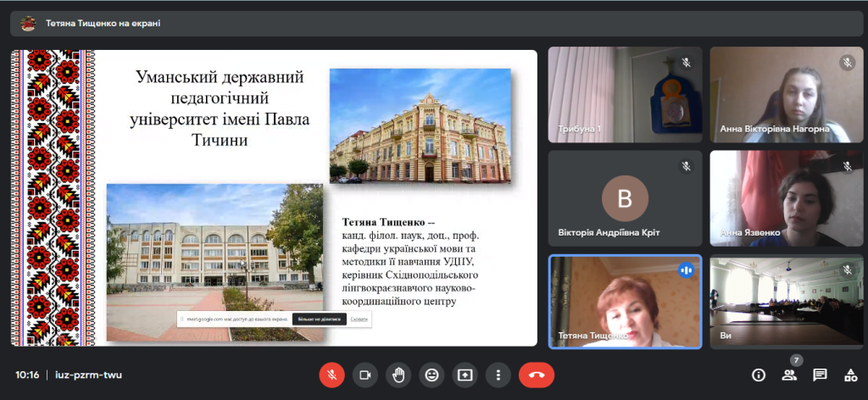
Task: Click the 'Сховати' hide link
Action: pyautogui.click(x=359, y=319)
